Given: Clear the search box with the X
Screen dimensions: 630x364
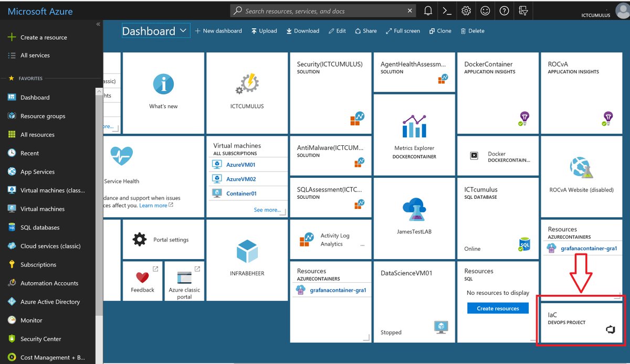Looking at the screenshot, I should (x=410, y=10).
